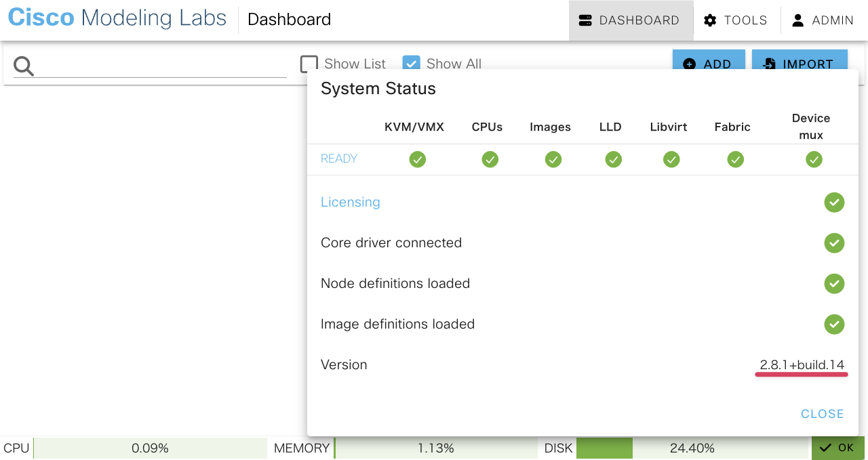Click the Libvirt column header
This screenshot has height=460, width=868.
coord(669,127)
